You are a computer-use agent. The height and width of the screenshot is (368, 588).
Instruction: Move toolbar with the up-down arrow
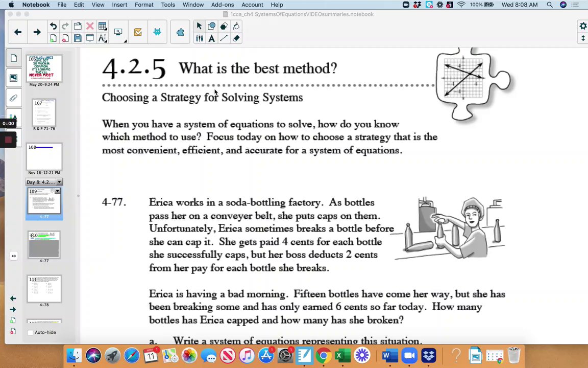tap(583, 38)
